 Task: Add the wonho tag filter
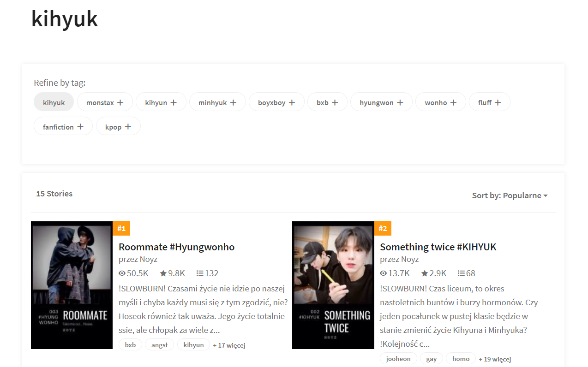tap(441, 102)
